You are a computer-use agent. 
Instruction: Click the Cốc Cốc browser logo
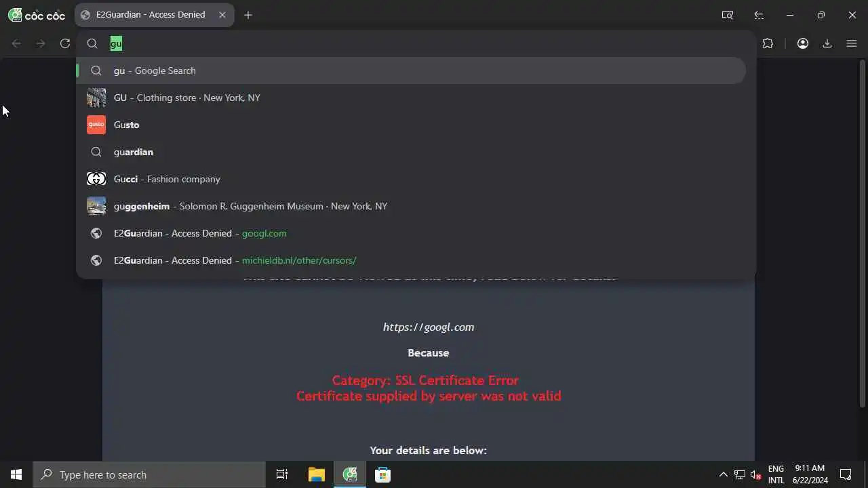point(36,15)
